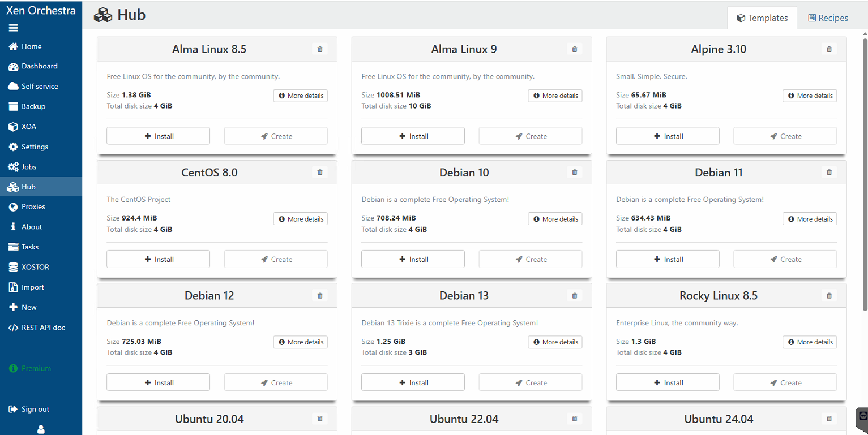Open the Dashboard menu item
This screenshot has width=868, height=435.
[39, 66]
